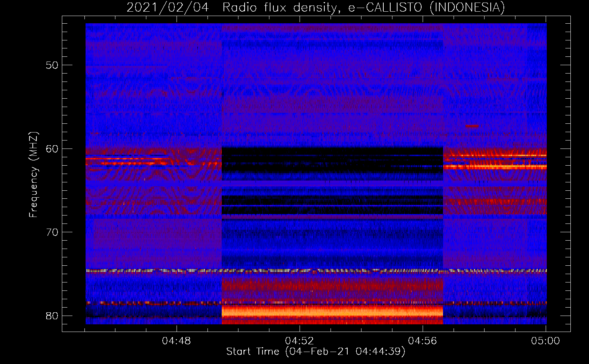Click the small red dash near 57 MHz

tap(473, 126)
